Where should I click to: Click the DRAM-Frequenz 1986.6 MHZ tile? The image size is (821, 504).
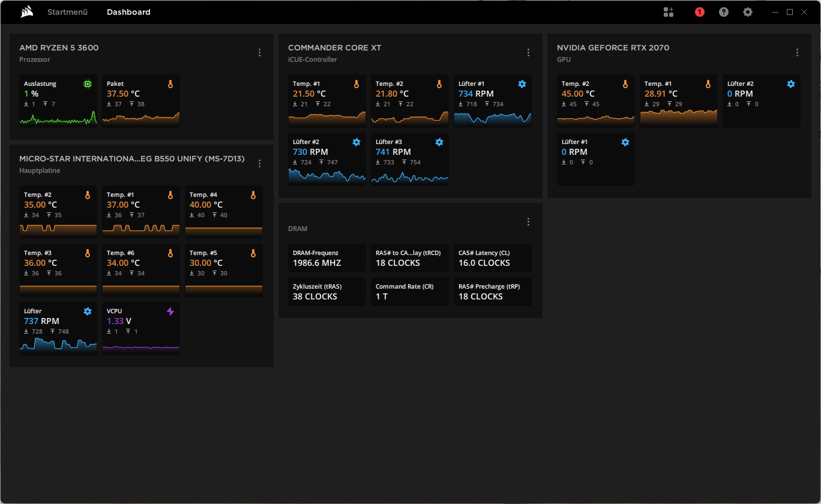327,258
